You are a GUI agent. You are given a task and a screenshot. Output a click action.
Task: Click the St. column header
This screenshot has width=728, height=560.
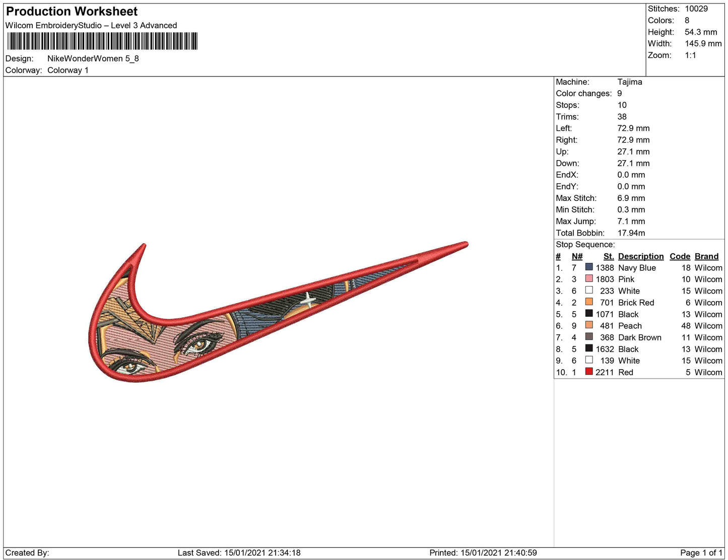coord(608,256)
